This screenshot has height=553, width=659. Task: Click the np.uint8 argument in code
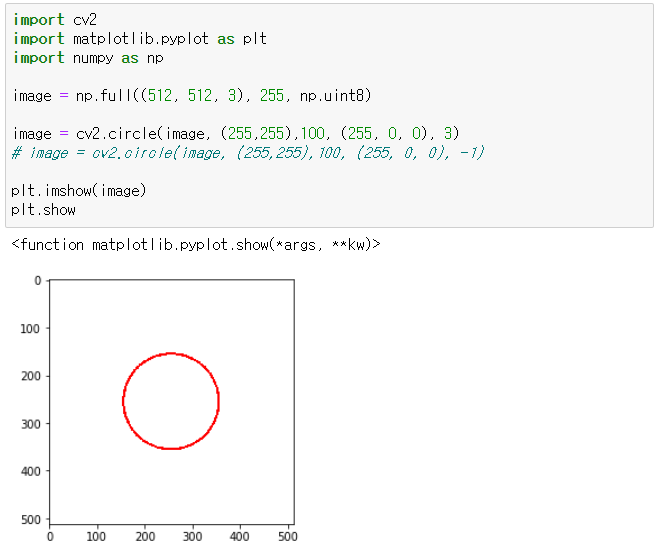[x=332, y=96]
